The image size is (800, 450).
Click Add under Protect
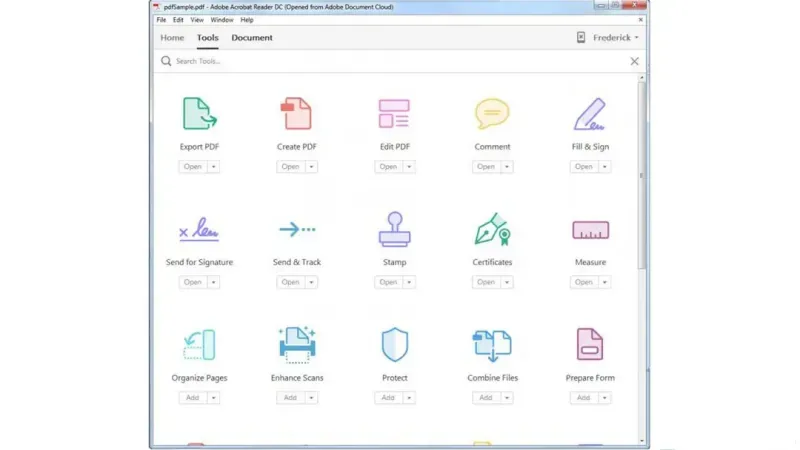click(388, 397)
